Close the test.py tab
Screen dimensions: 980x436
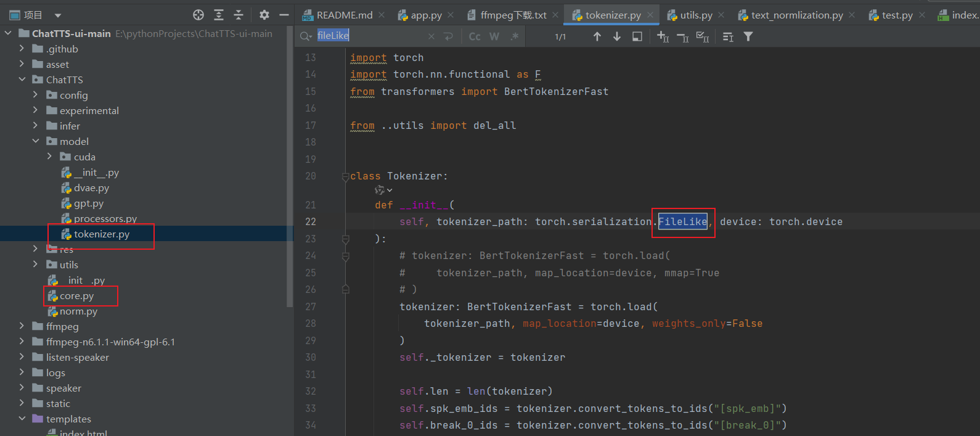922,15
